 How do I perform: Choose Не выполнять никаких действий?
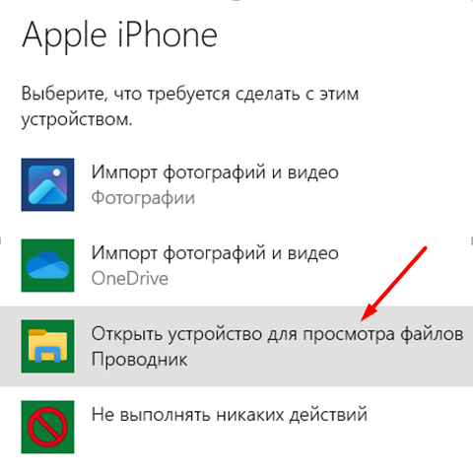(236, 427)
